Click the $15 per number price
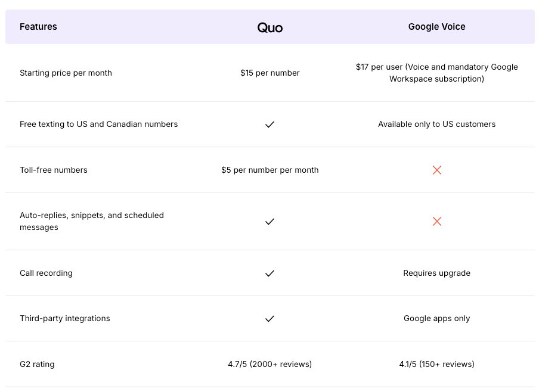539x392 pixels. (x=270, y=73)
